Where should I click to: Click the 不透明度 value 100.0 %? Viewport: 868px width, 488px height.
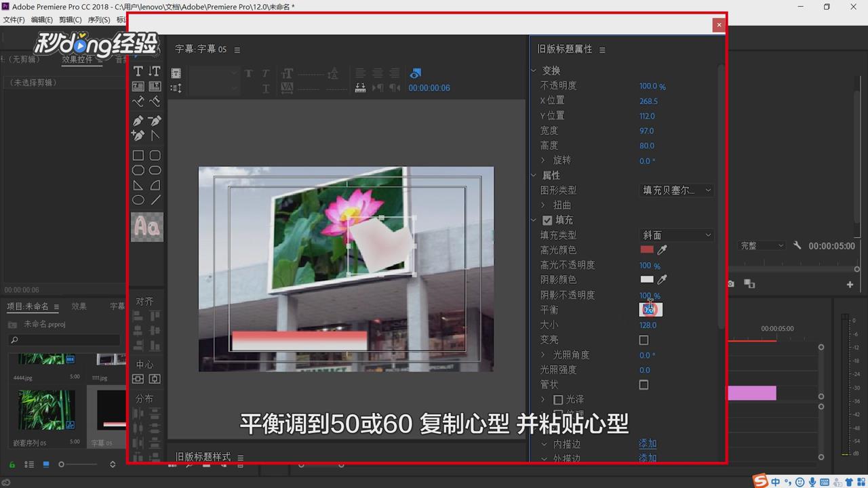[x=652, y=87]
